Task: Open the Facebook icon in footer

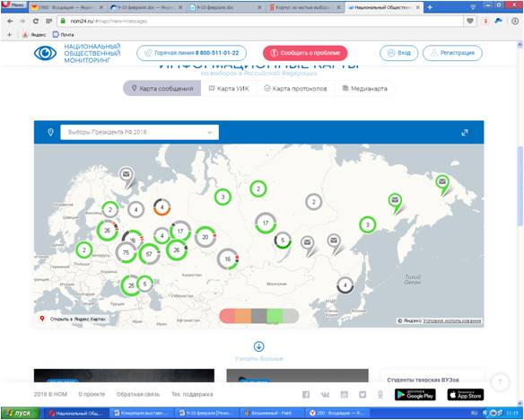Action: tap(306, 395)
